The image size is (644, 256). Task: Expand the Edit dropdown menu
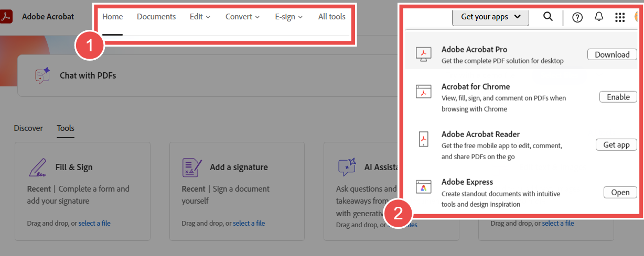coord(200,17)
